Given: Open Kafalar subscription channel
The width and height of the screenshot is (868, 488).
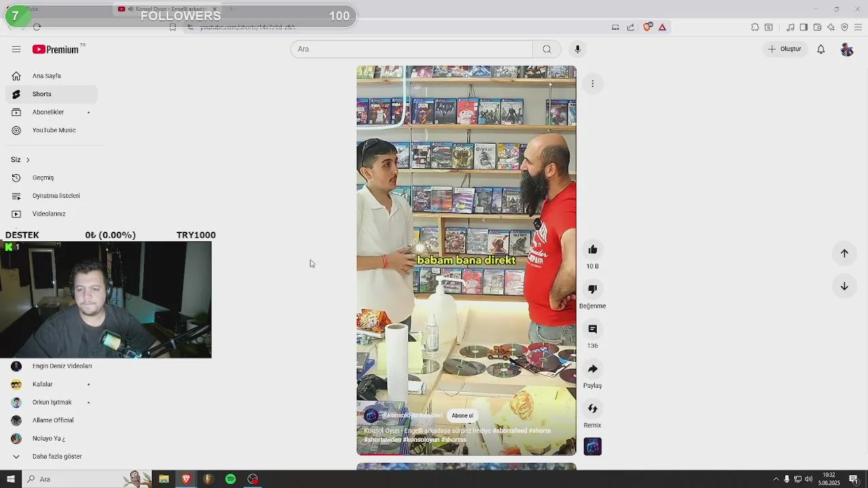Looking at the screenshot, I should point(52,384).
